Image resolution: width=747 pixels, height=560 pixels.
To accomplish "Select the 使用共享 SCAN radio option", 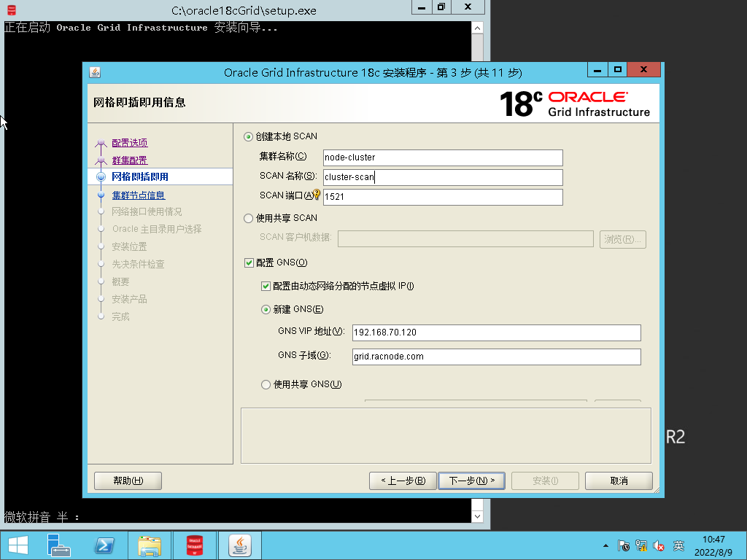I will pyautogui.click(x=248, y=218).
